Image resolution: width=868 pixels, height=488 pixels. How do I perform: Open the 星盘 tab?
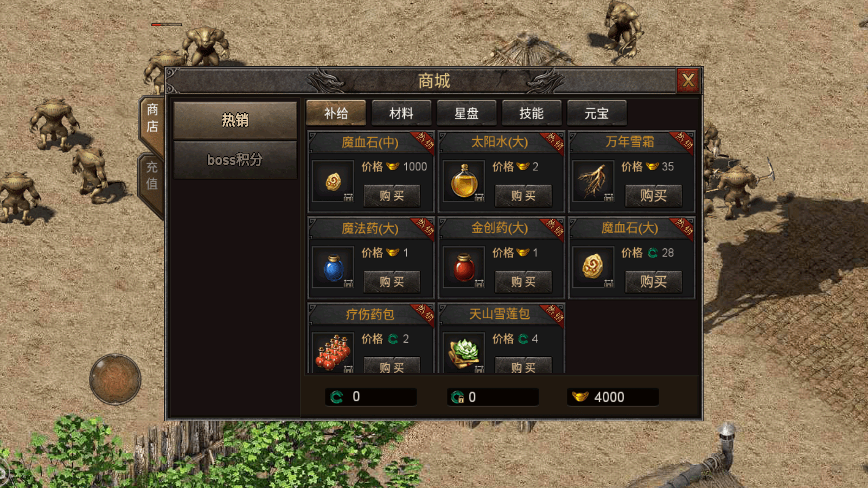coord(467,113)
